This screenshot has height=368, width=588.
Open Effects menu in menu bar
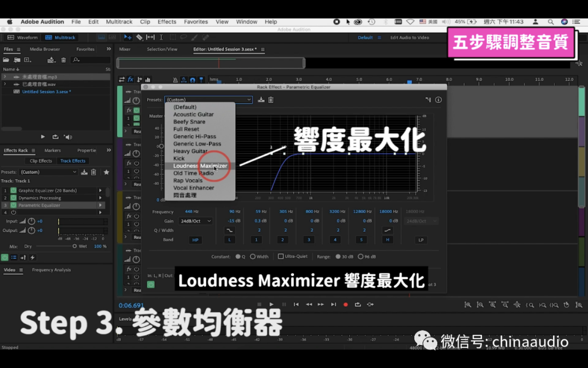point(167,22)
